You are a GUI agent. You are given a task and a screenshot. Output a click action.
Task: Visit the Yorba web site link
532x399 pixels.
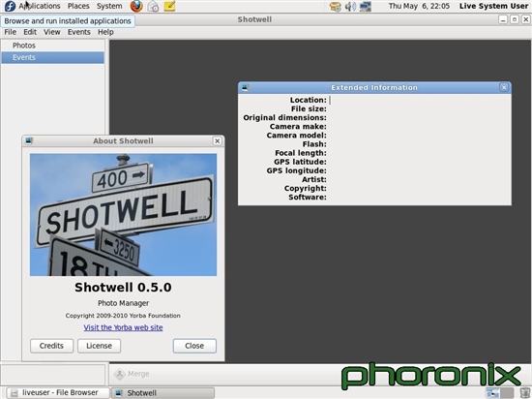pos(123,327)
